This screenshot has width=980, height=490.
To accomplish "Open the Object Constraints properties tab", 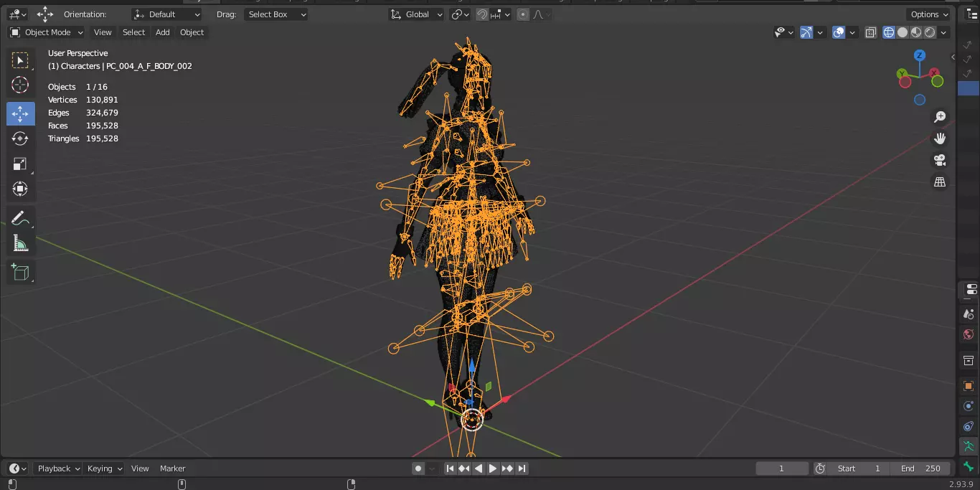I will (969, 426).
